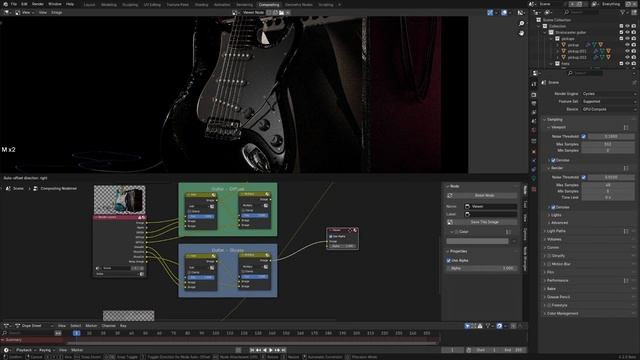Adjust the node Alpha value slider
Image resolution: width=640 pixels, height=360 pixels.
pos(482,268)
